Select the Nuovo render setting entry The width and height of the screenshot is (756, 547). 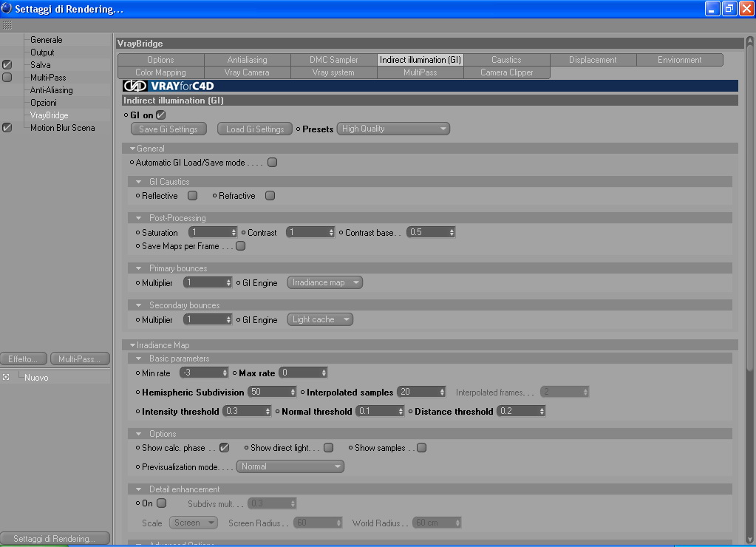(x=36, y=377)
